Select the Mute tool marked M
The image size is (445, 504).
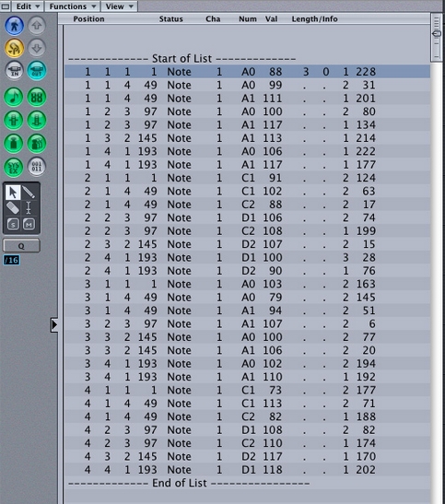click(29, 224)
